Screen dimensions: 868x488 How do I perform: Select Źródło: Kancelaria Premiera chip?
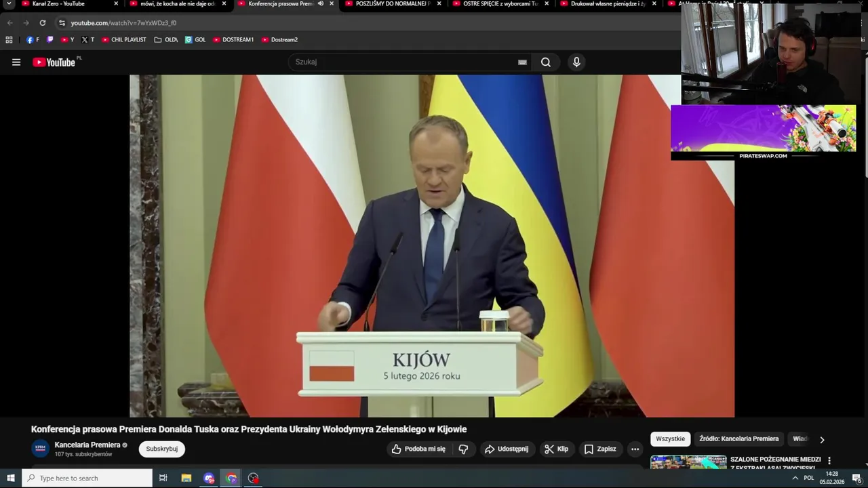tap(739, 439)
